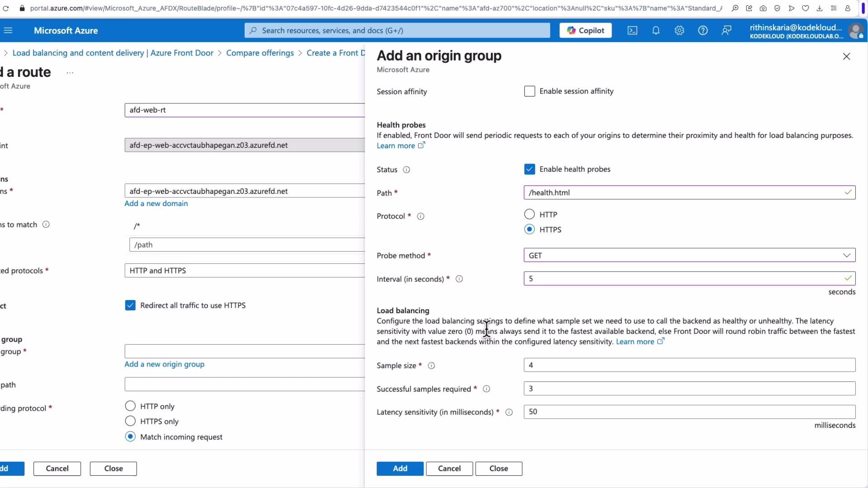Viewport: 868px width, 488px height.
Task: Click the Origin path field
Action: (x=245, y=385)
